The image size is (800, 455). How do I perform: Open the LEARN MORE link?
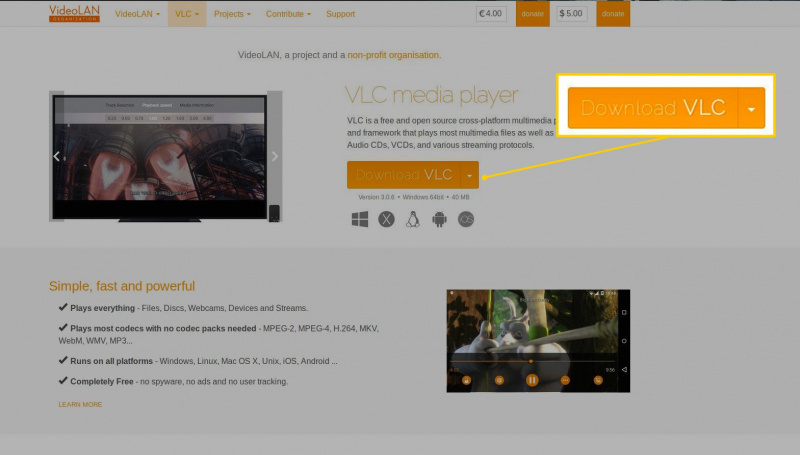(80, 405)
